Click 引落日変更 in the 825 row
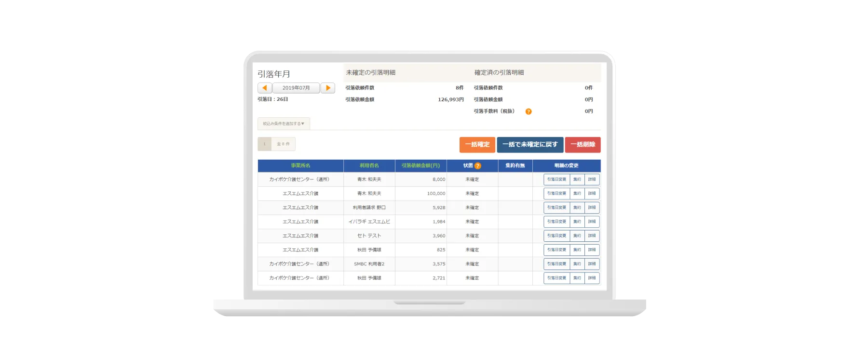Viewport: 868px width, 359px height. pos(556,250)
